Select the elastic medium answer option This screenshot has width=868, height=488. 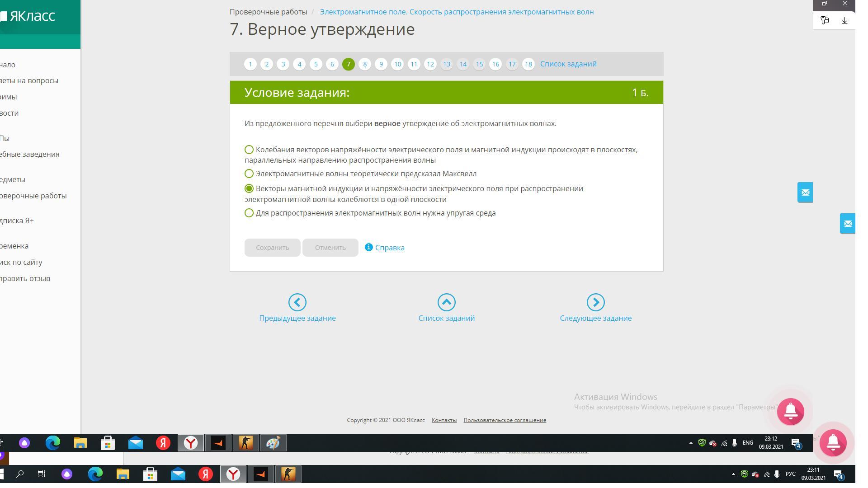coord(249,213)
